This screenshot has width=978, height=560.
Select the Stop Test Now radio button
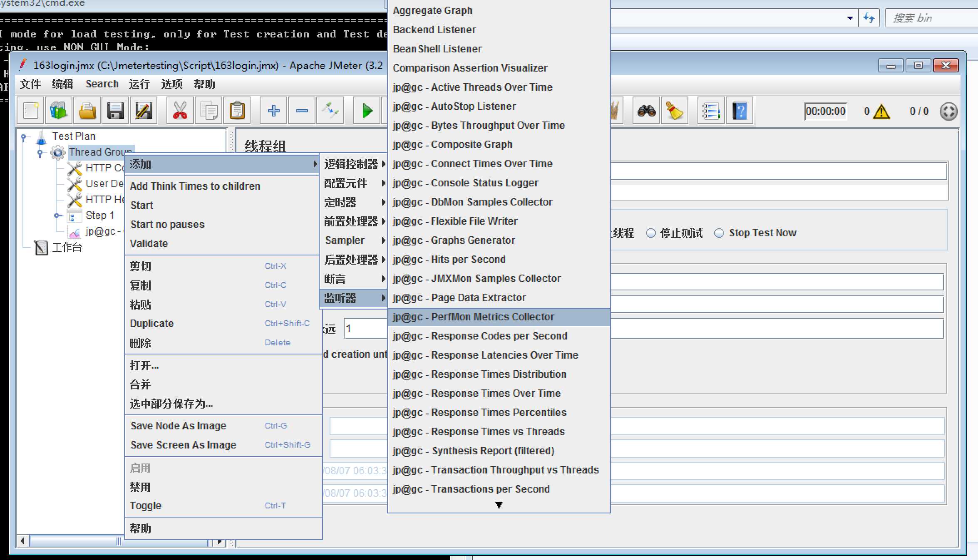pos(719,233)
